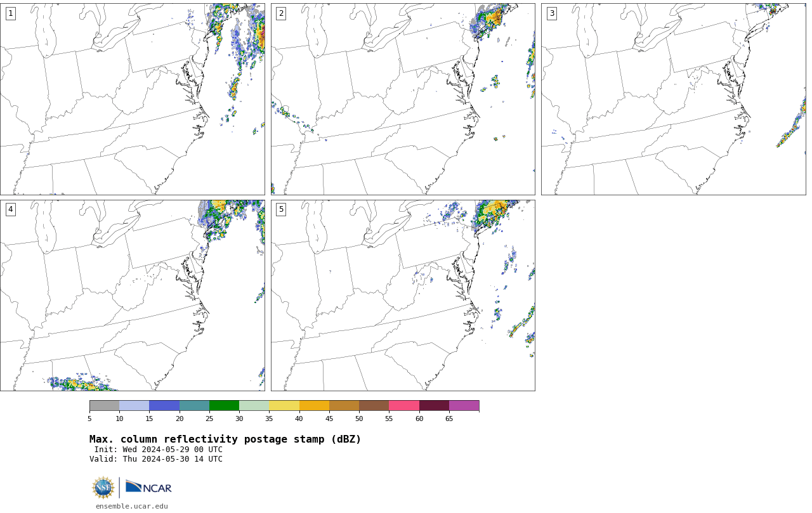Click the panel number 1 label

(x=10, y=13)
